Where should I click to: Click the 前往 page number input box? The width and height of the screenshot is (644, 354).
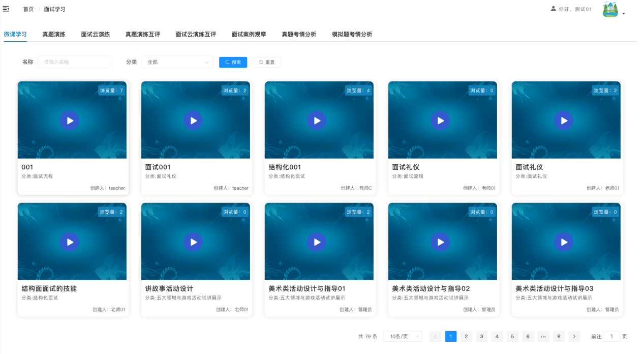point(611,337)
